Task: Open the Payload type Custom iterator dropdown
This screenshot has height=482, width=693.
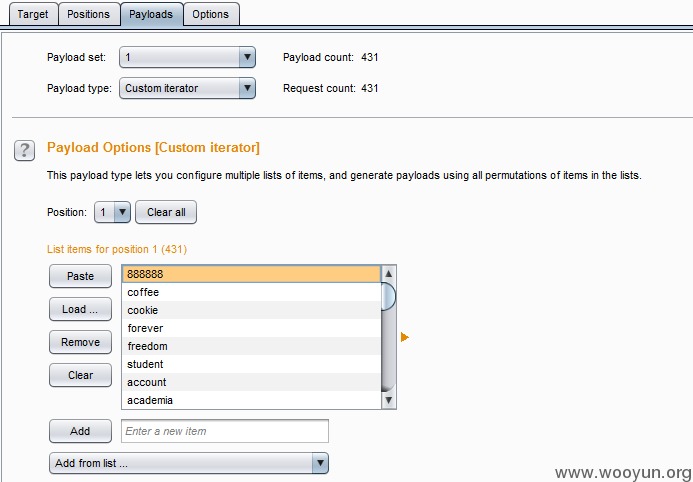Action: [x=187, y=88]
